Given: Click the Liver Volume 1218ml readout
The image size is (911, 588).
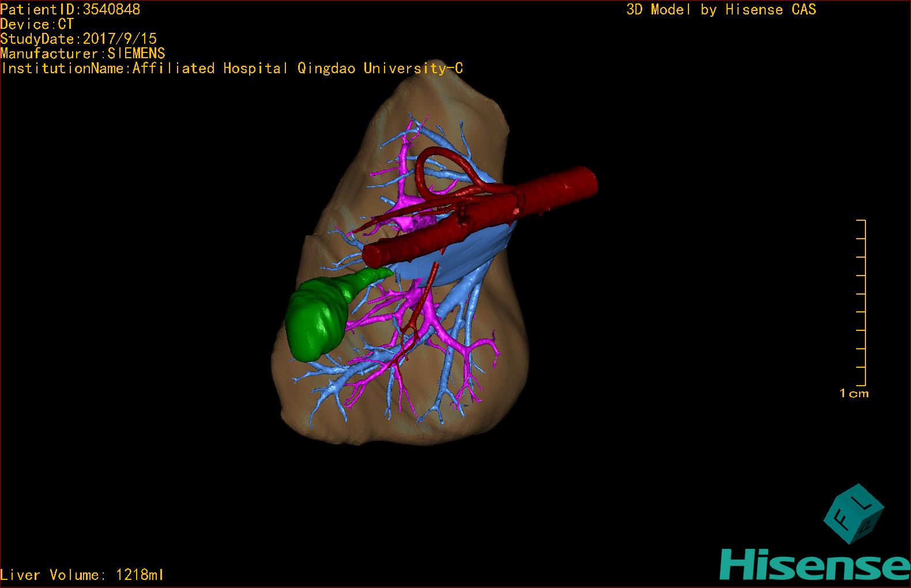Looking at the screenshot, I should click(x=82, y=575).
